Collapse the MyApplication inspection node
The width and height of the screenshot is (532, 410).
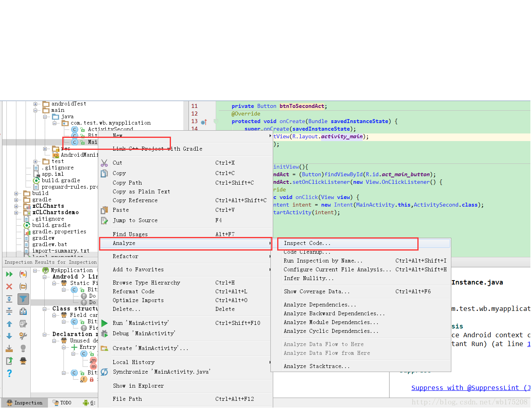tap(36, 271)
